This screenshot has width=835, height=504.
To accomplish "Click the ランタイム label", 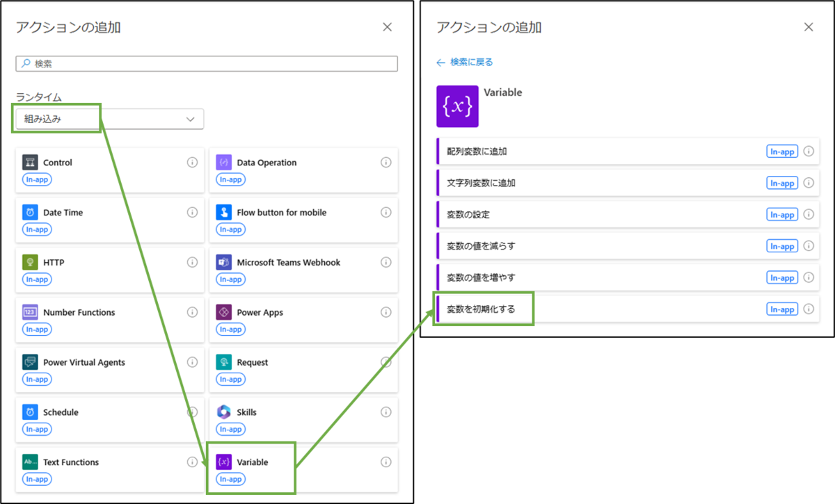I will [x=39, y=97].
